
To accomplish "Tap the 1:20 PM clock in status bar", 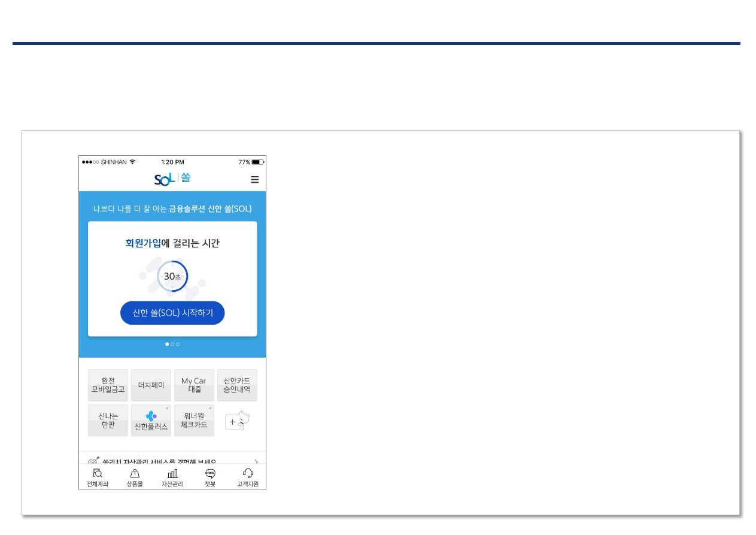I will [172, 162].
